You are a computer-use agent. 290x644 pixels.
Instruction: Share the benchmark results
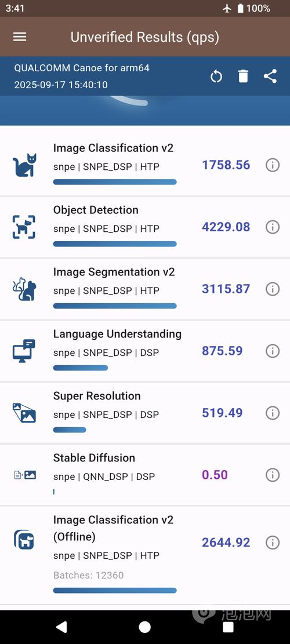tap(270, 77)
